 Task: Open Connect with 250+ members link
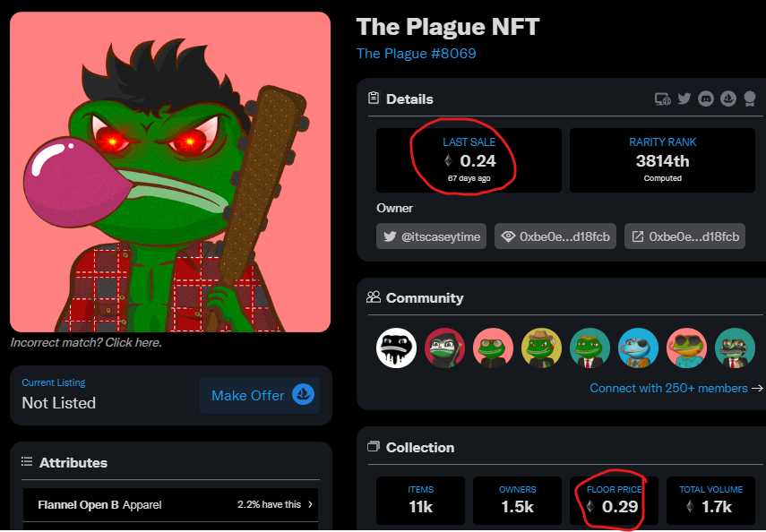click(676, 388)
